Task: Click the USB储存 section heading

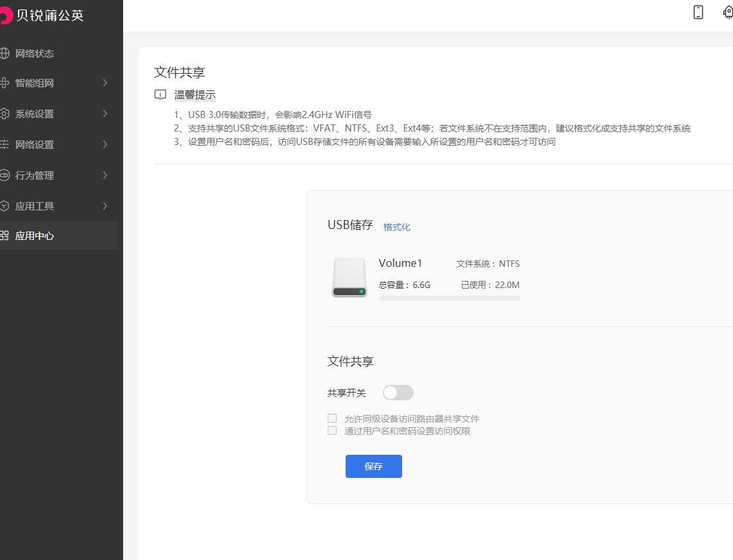Action: click(350, 225)
